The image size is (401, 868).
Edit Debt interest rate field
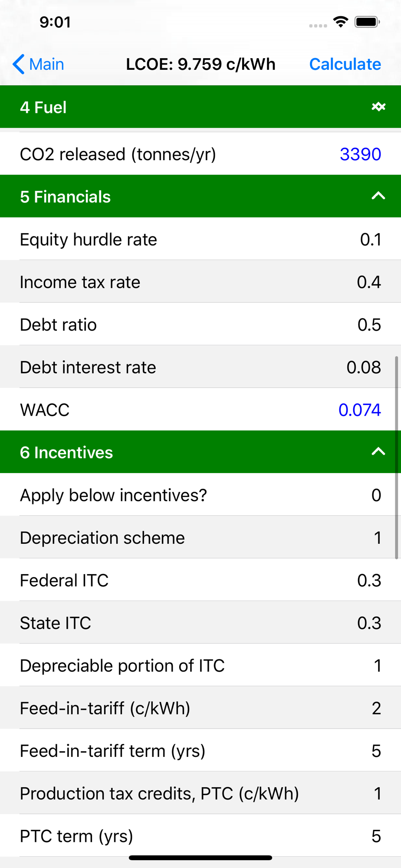pyautogui.click(x=364, y=367)
